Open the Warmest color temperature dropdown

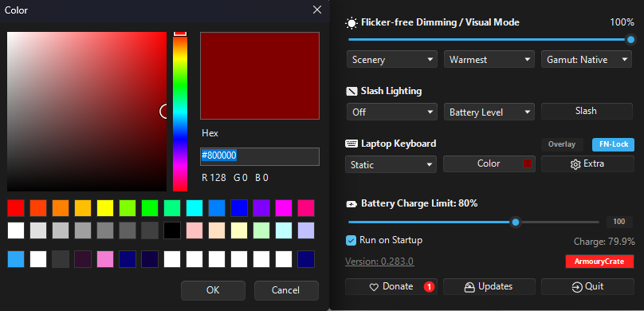[489, 60]
